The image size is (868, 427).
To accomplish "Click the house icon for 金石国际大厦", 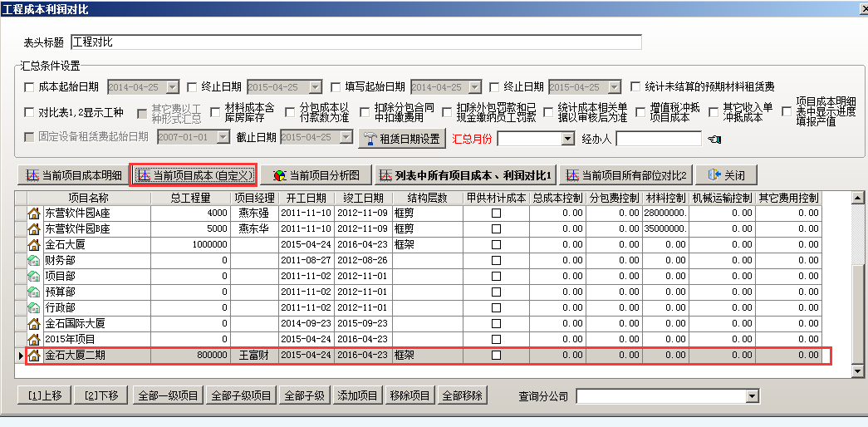I will (34, 323).
